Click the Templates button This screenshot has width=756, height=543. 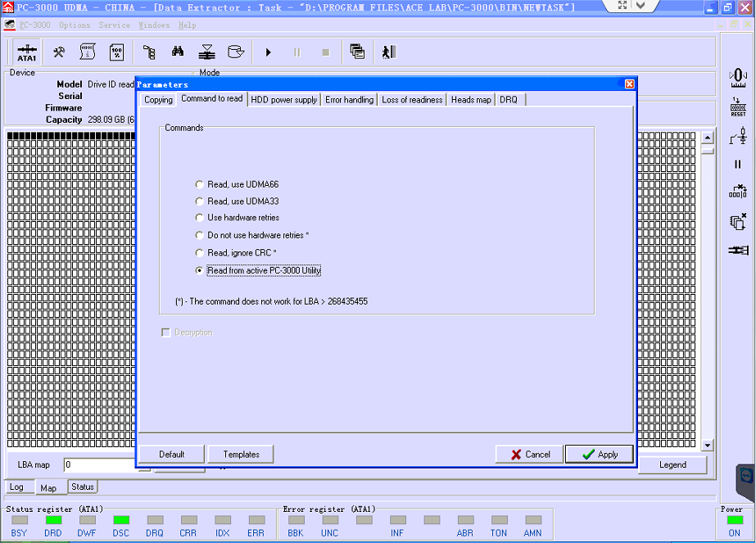tap(241, 455)
